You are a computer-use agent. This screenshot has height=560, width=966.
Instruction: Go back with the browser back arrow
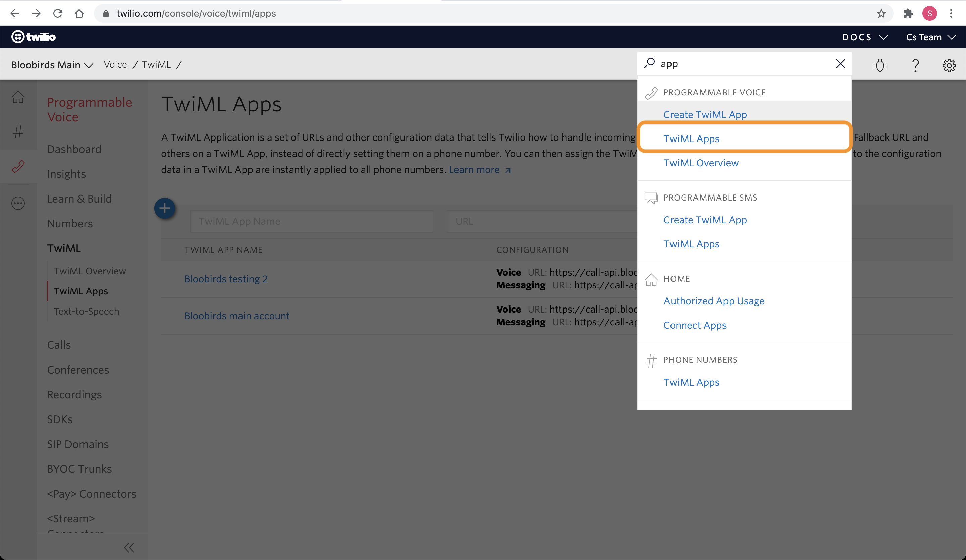14,13
